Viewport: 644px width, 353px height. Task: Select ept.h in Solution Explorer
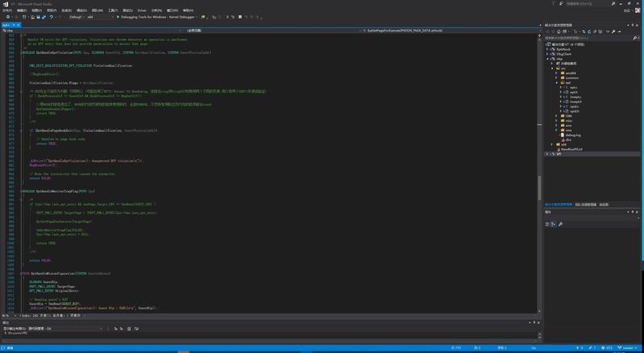click(573, 92)
